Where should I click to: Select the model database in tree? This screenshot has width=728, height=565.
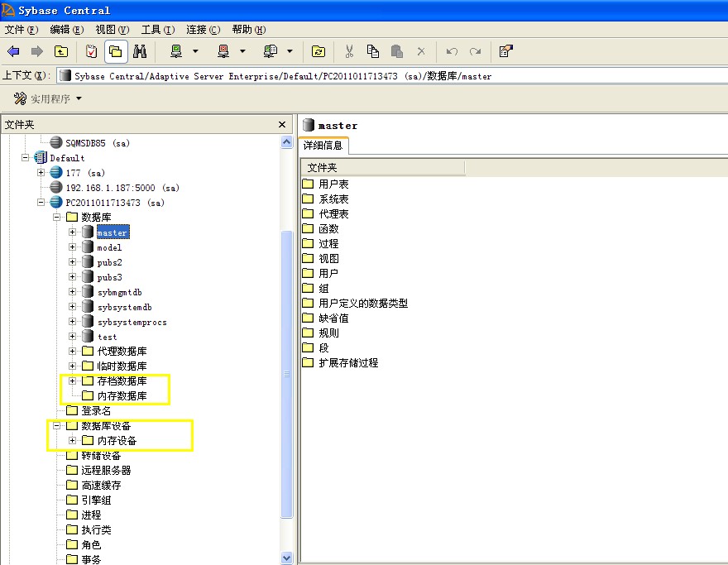(x=109, y=247)
